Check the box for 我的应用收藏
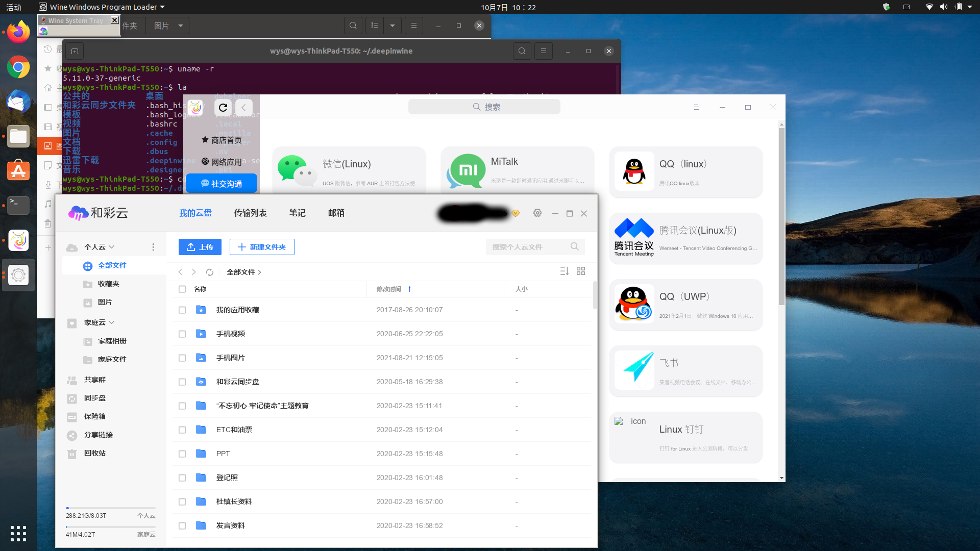The height and width of the screenshot is (551, 980). click(182, 310)
